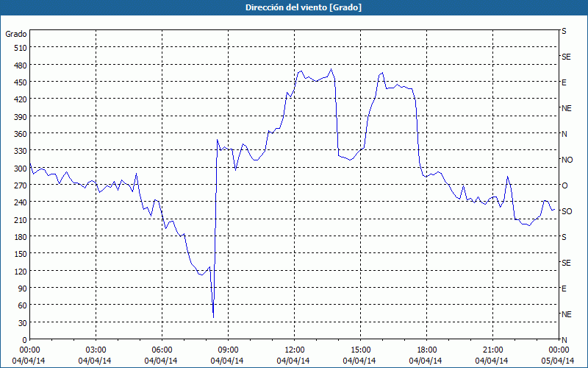Viewport: 588px width, 368px height.
Task: Click the 06:00 time axis label
Action: pos(162,350)
